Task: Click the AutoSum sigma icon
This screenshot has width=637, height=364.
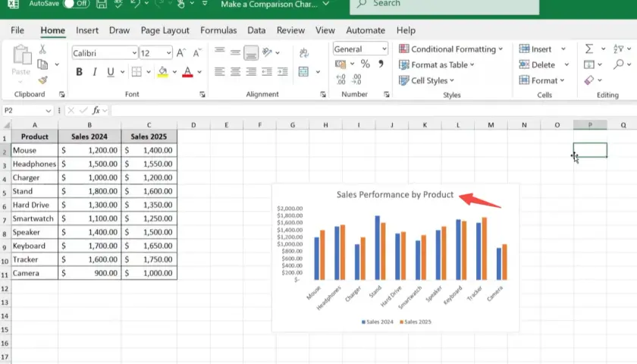Action: pos(589,49)
